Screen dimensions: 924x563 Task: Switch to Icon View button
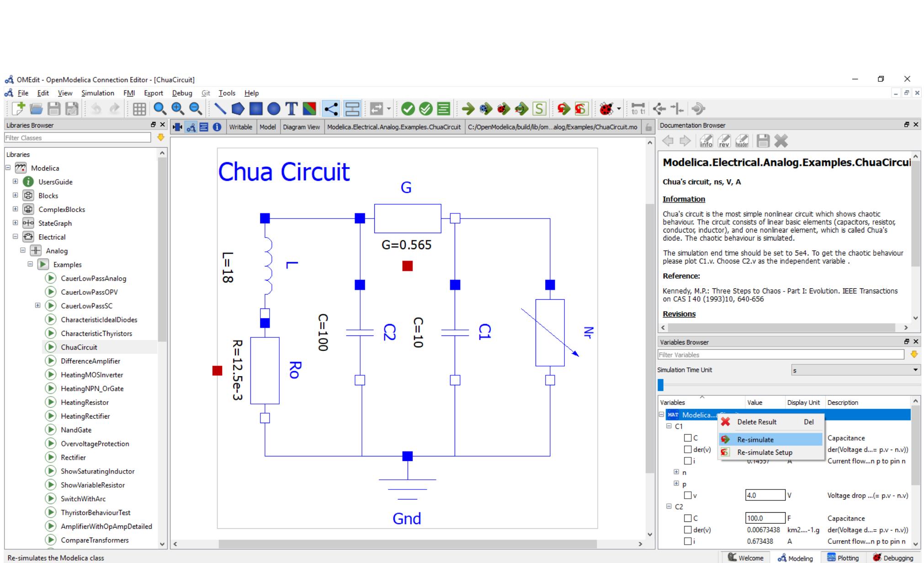(178, 127)
